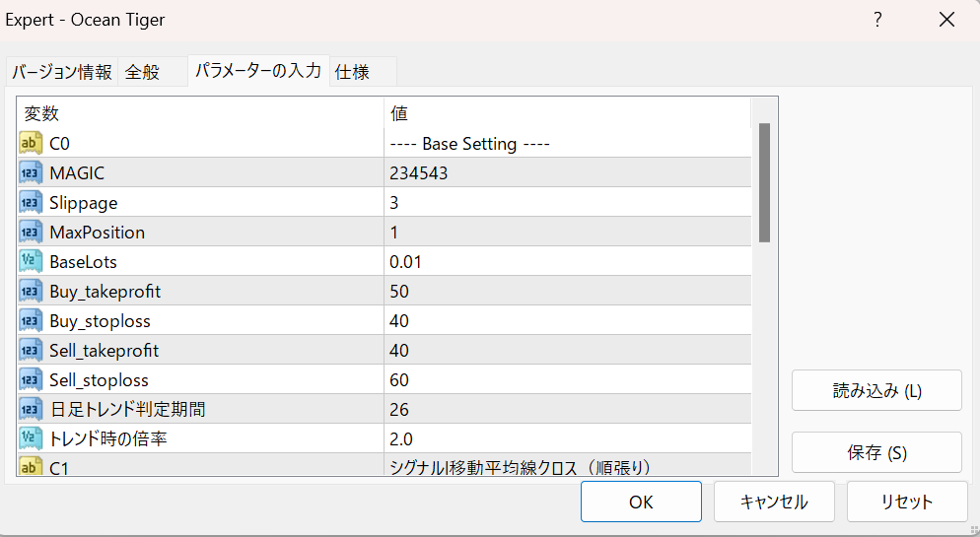Select the BaseLots value 0.01 field
The width and height of the screenshot is (980, 537).
[x=568, y=262]
